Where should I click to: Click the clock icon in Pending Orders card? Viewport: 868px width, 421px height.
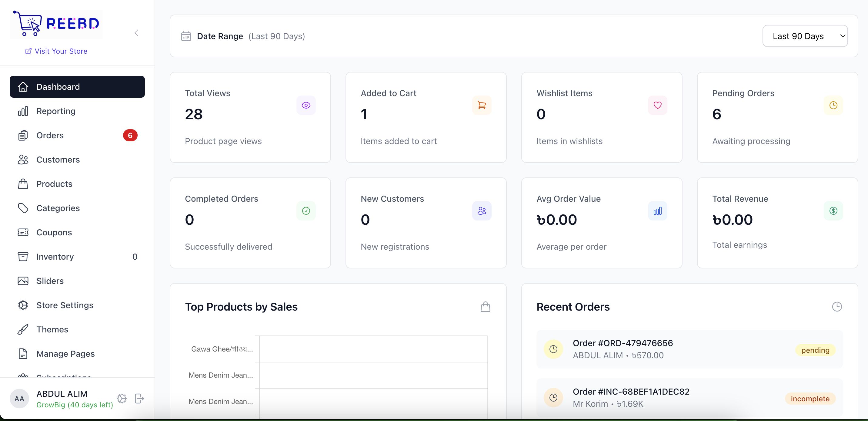pos(833,105)
